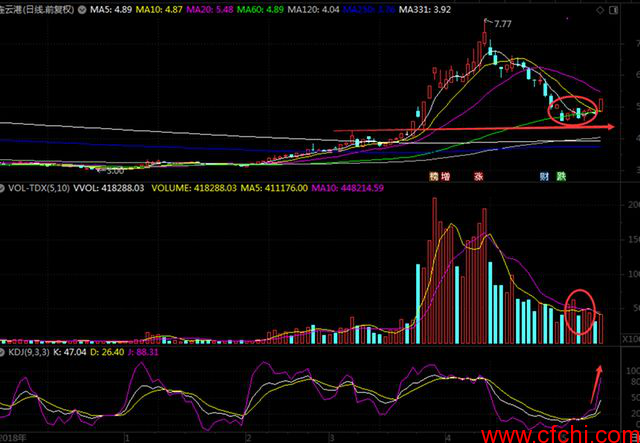Screen dimensions: 640x443
Task: Click the VOLUME: 418288.03 value
Action: pos(194,188)
